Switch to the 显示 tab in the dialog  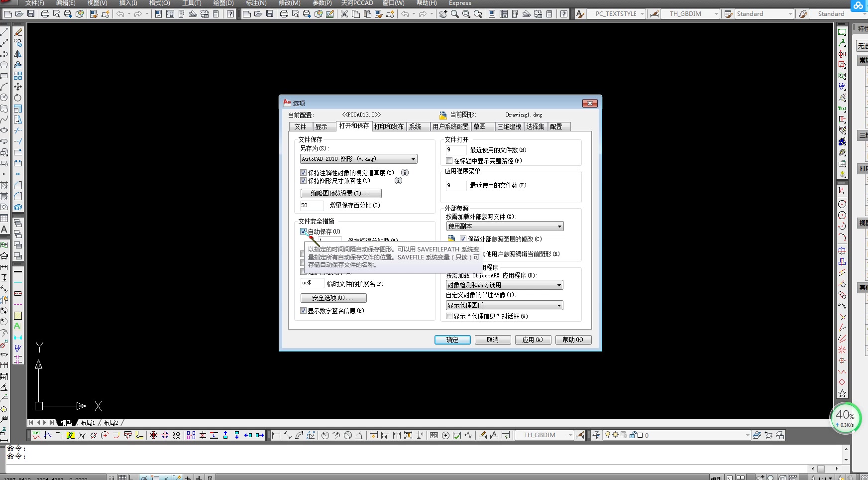coord(323,126)
